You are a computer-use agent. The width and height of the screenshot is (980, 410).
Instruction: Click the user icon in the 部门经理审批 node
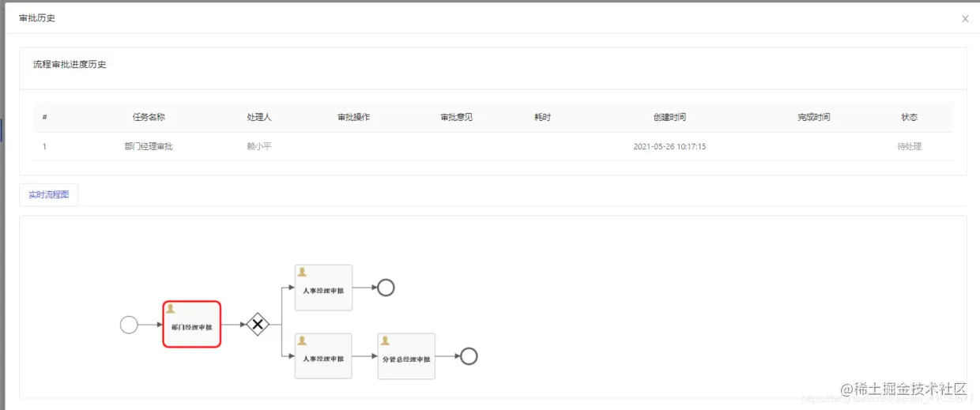(x=170, y=309)
